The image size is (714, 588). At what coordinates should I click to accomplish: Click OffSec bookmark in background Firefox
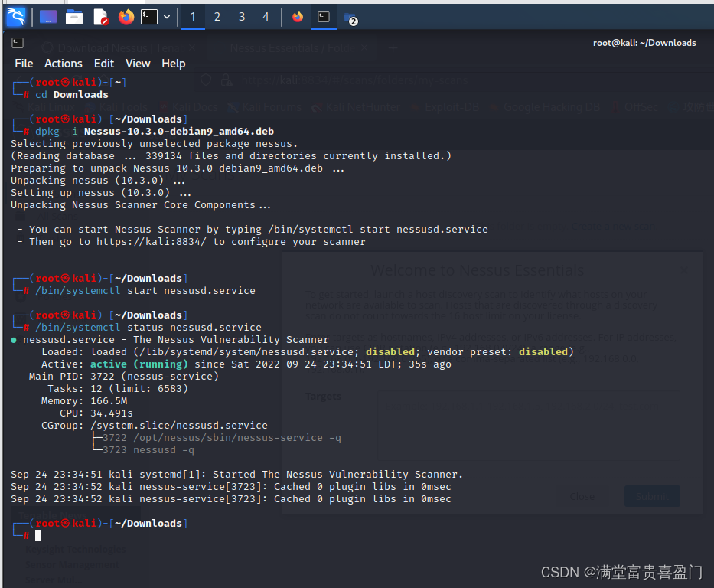(x=635, y=107)
